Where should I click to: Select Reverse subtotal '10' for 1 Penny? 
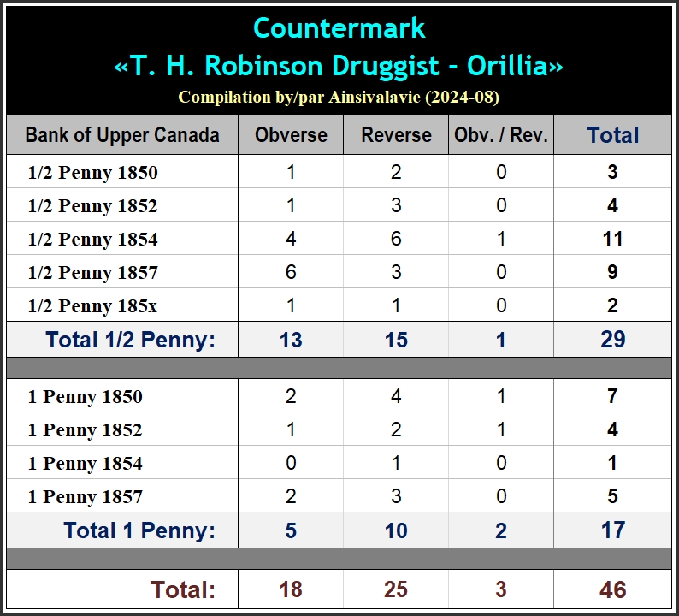(396, 530)
